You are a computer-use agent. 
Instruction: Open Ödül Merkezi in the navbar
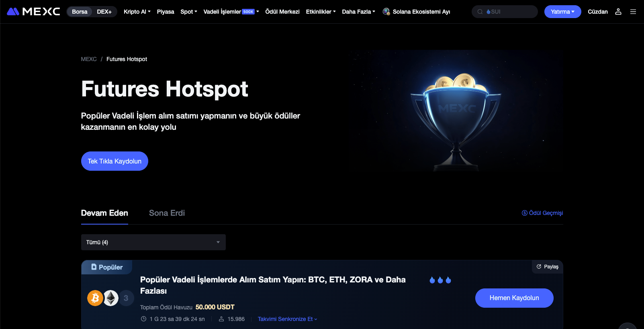click(x=282, y=12)
